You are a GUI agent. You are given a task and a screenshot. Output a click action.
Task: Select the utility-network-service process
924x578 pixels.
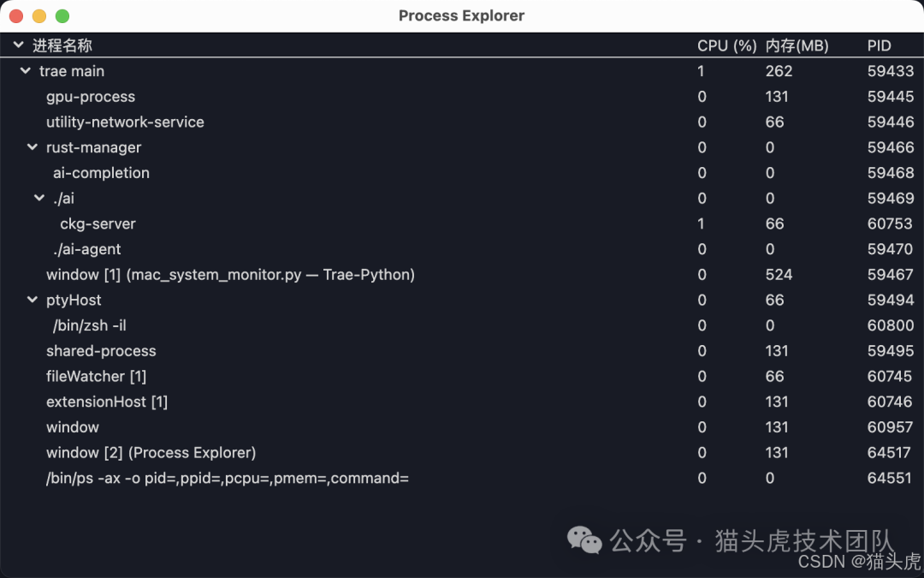pyautogui.click(x=125, y=122)
